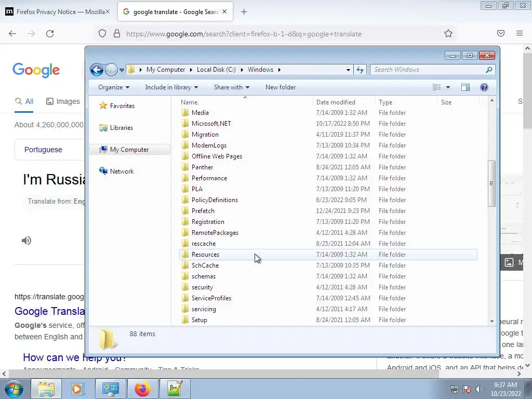Play translation audio speaker icon
The width and height of the screenshot is (532, 399).
[26, 241]
